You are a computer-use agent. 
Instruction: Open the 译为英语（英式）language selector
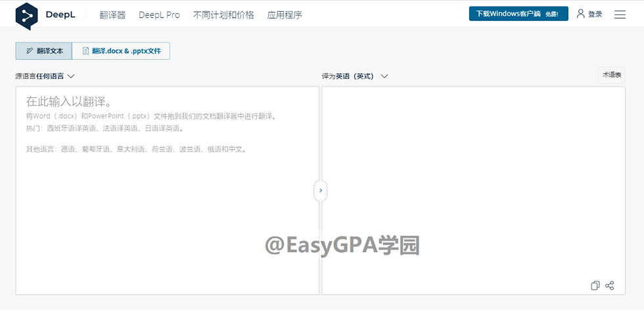pos(355,76)
